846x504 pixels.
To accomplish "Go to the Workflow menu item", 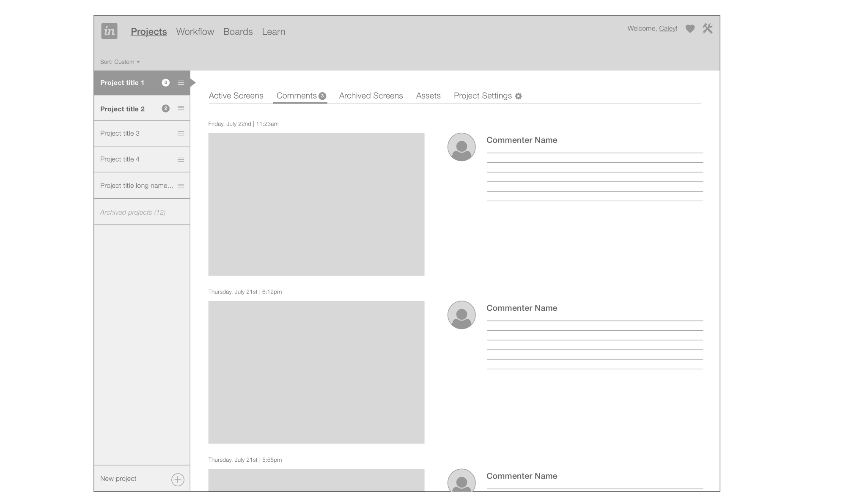I will pyautogui.click(x=195, y=32).
